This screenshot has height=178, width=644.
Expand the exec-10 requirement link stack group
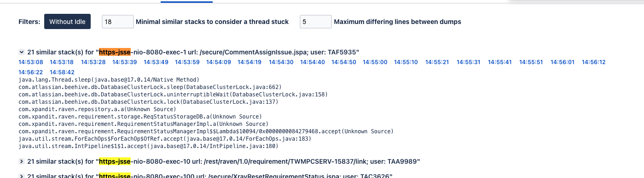[22, 161]
